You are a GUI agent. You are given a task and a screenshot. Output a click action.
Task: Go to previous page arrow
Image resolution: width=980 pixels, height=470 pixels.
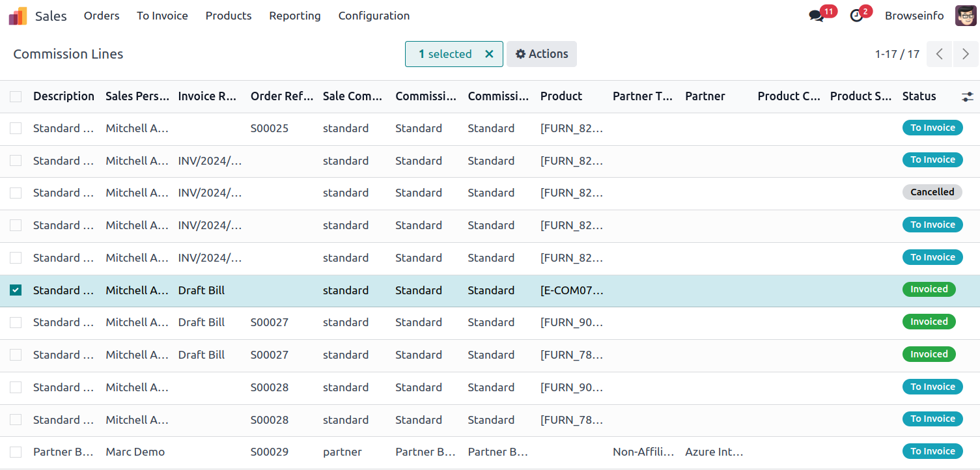940,54
